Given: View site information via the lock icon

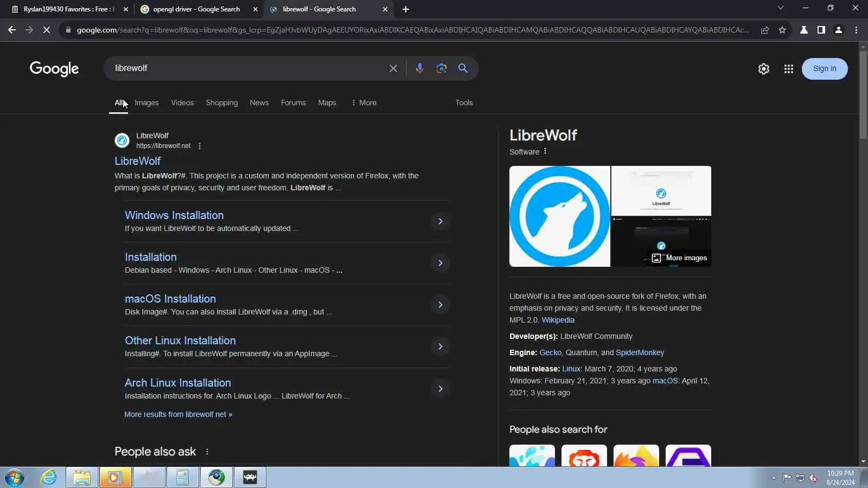Looking at the screenshot, I should point(68,30).
